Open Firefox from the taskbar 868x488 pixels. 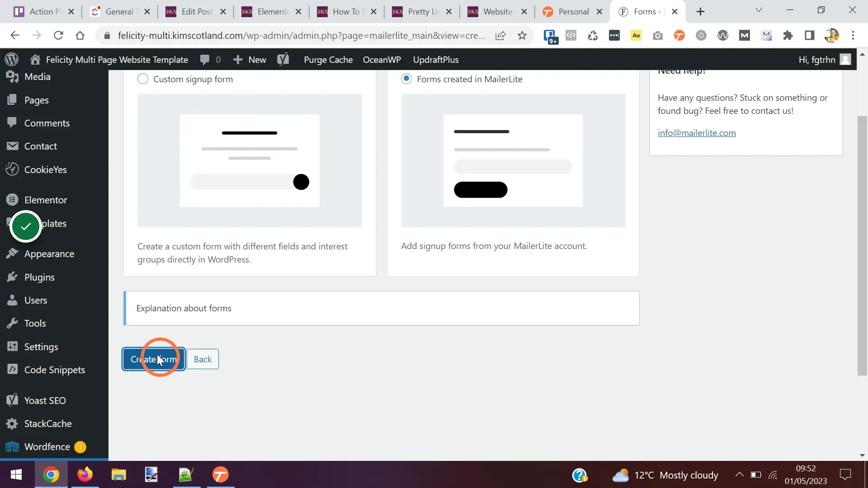coord(85,474)
